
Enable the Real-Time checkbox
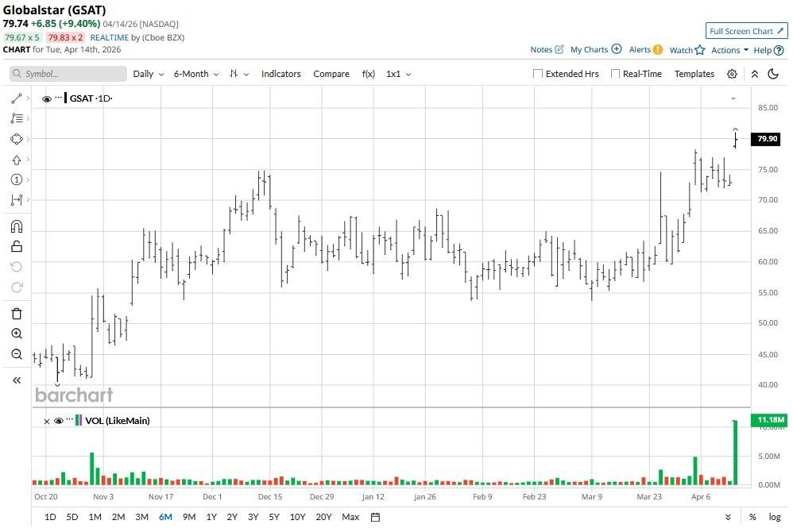point(615,74)
